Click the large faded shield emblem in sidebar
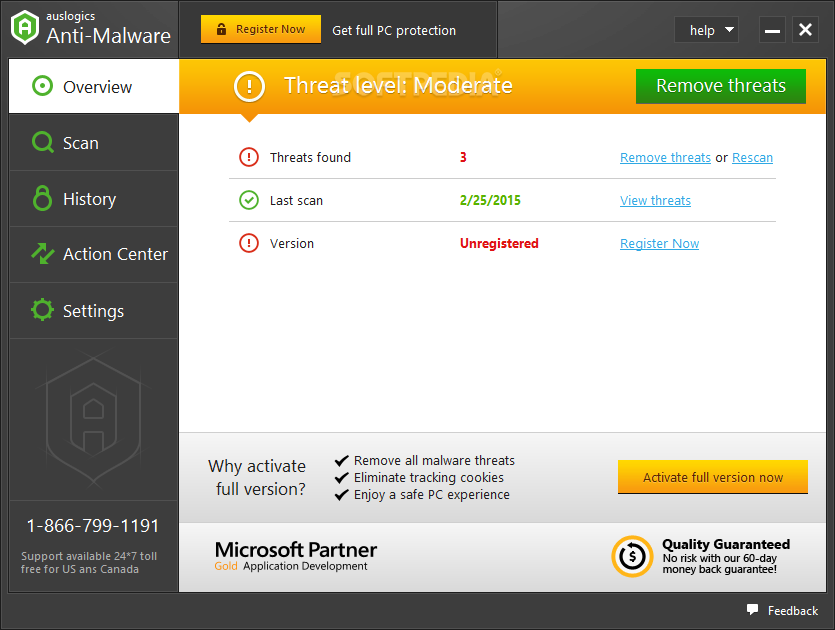The height and width of the screenshot is (630, 835). tap(93, 419)
